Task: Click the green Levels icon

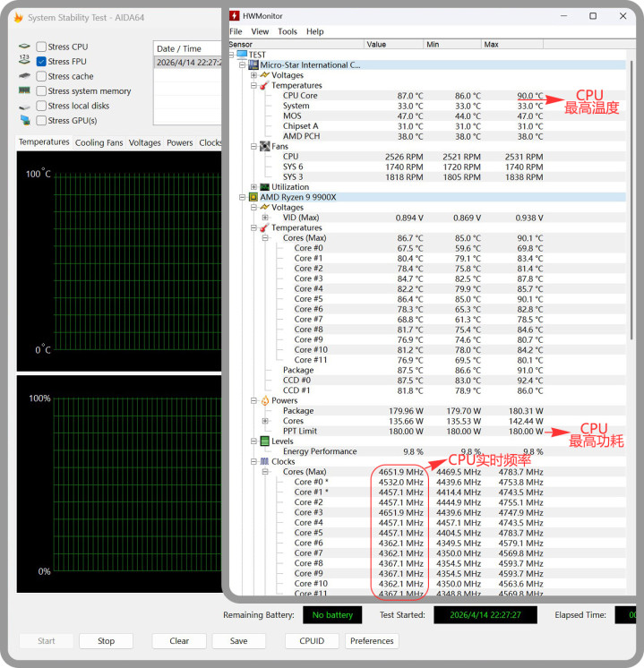Action: tap(264, 441)
